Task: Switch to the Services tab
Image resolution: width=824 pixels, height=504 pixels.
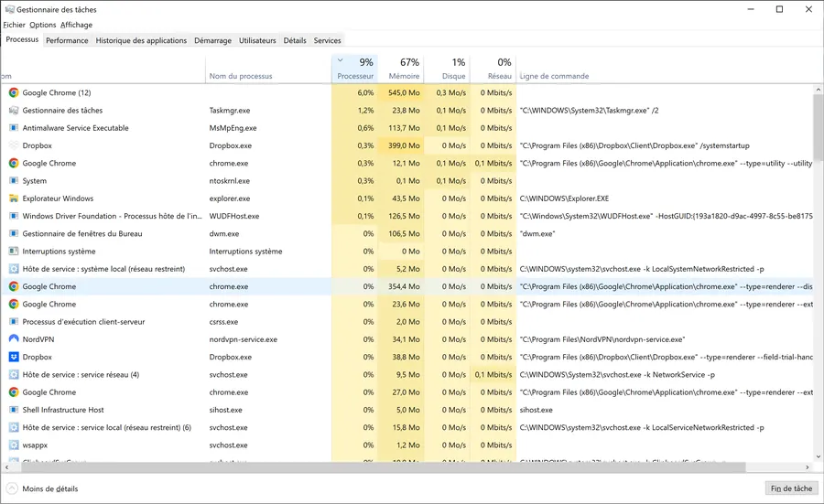Action: point(328,40)
